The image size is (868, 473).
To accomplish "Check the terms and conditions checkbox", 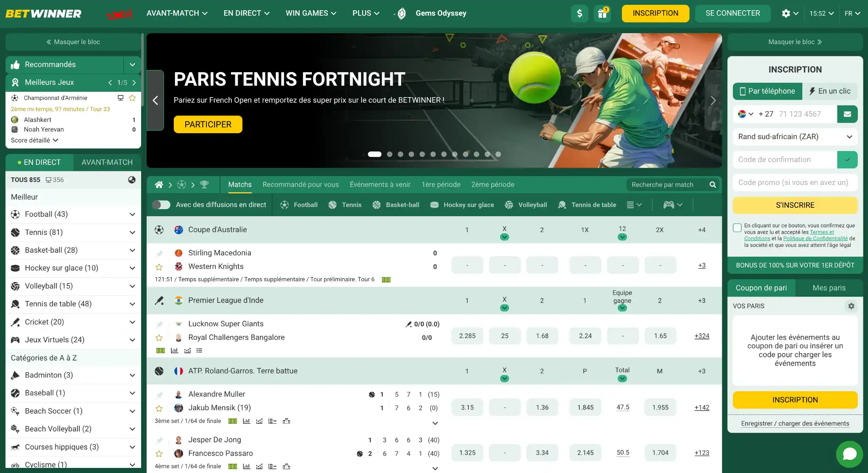I will (x=737, y=228).
